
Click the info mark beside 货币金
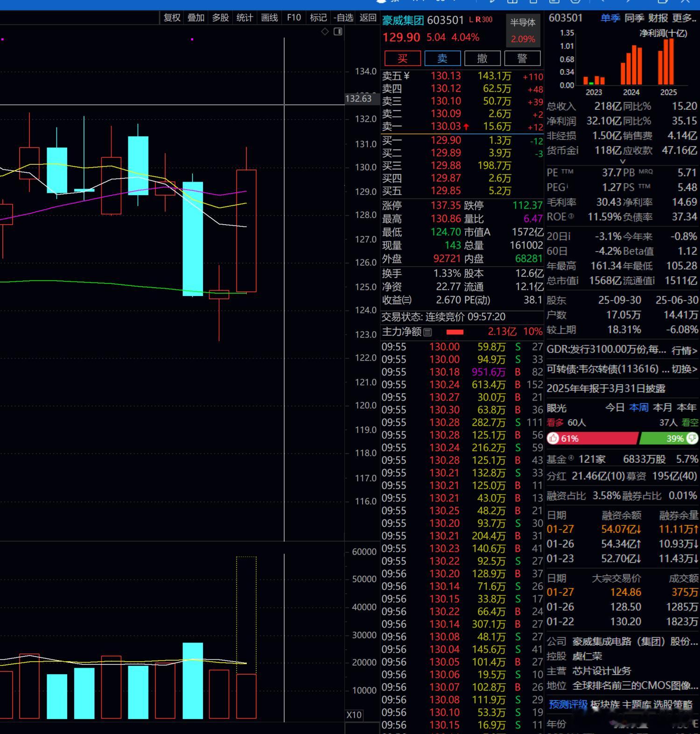coord(577,150)
